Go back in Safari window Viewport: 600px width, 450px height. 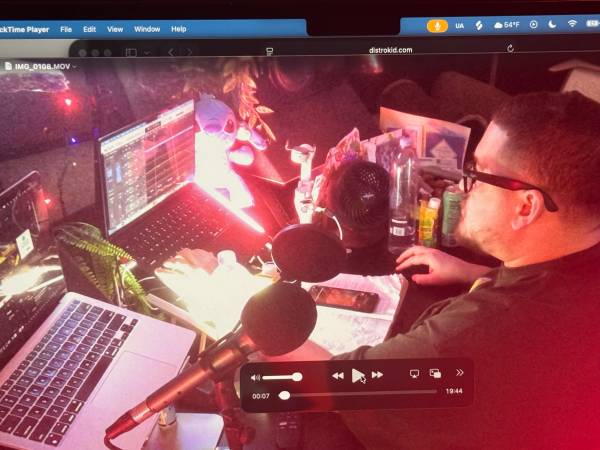[171, 52]
